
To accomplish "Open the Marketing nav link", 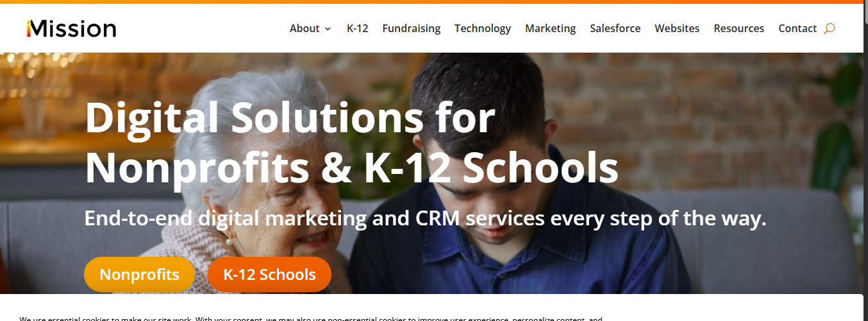I will (550, 28).
